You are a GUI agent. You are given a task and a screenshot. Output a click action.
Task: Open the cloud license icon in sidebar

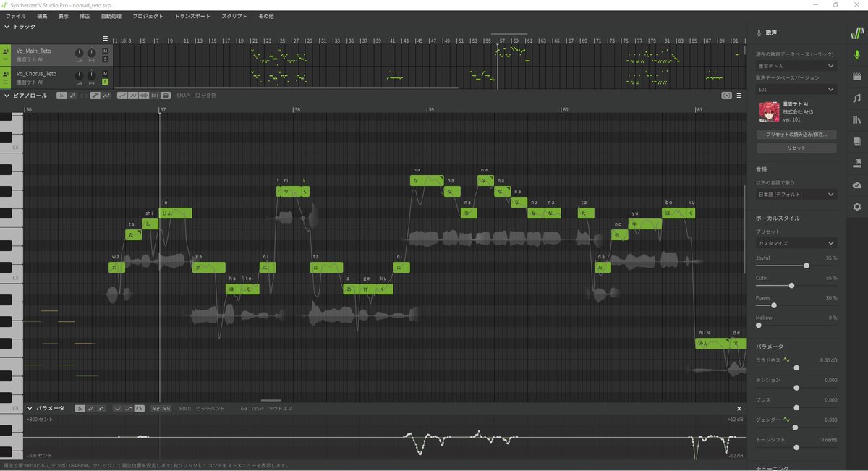[857, 185]
